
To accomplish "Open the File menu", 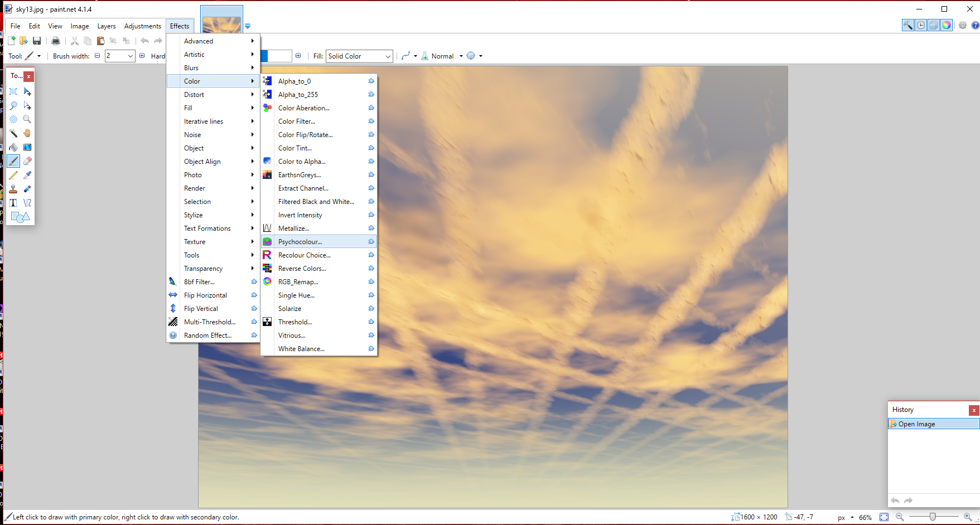I will 15,26.
